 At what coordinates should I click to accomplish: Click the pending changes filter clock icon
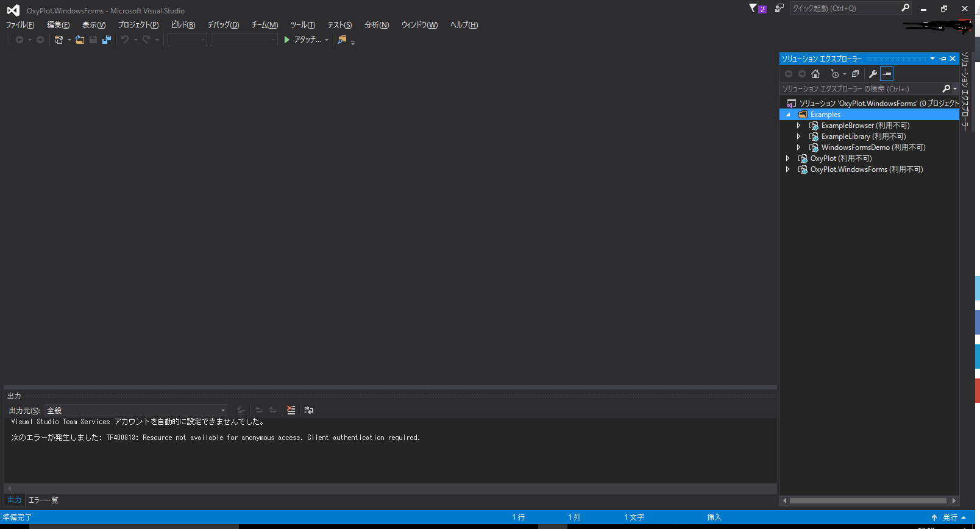point(835,74)
